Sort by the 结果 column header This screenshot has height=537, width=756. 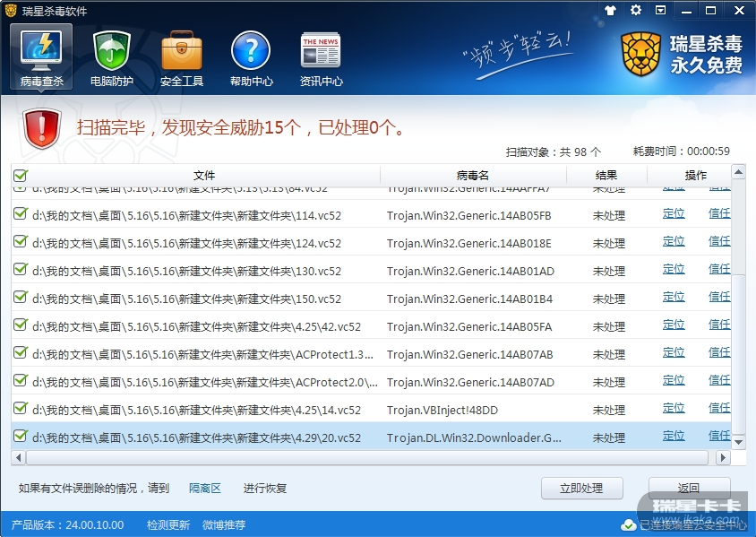[x=606, y=176]
